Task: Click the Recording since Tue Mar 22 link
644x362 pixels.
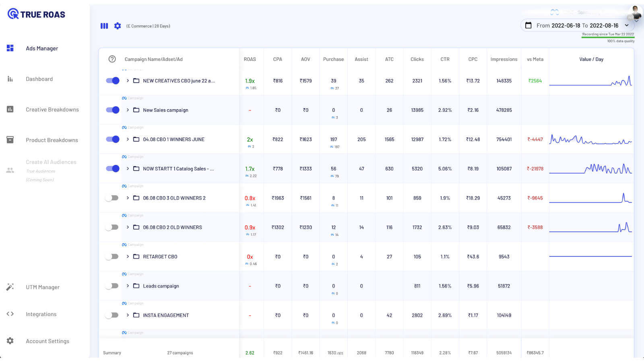Action: tap(608, 35)
